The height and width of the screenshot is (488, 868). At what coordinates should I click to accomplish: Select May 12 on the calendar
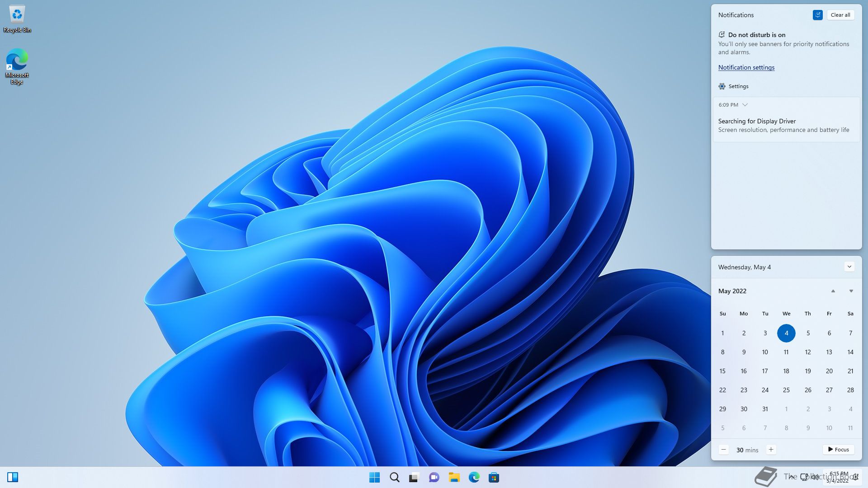808,352
